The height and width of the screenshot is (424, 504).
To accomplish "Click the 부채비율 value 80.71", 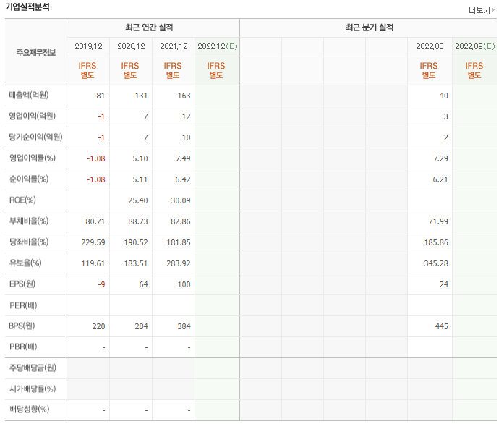I will (x=95, y=221).
